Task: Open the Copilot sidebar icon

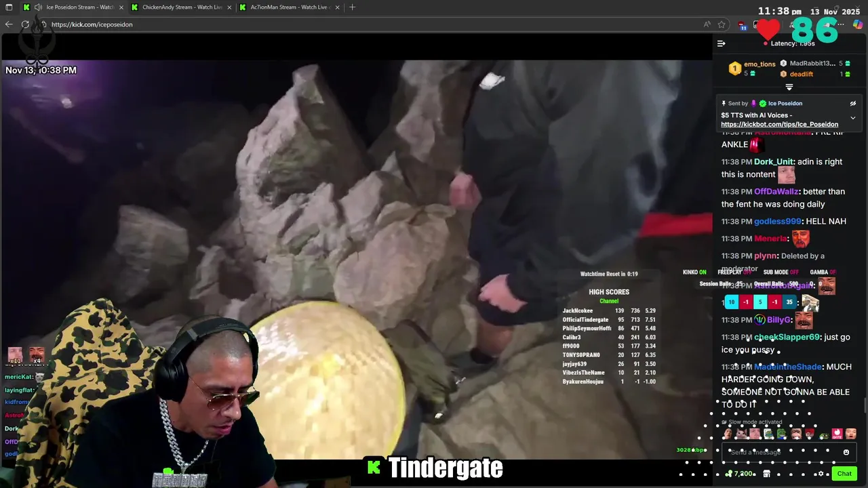Action: pos(858,24)
